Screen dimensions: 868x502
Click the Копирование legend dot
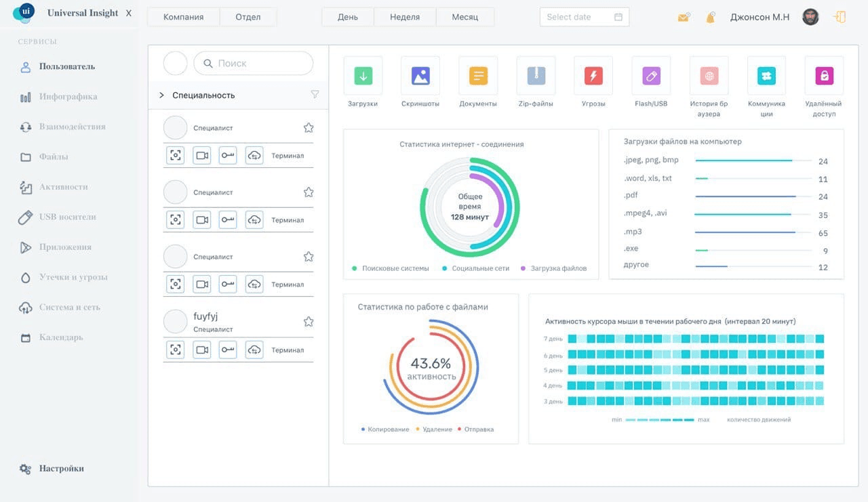click(x=363, y=430)
